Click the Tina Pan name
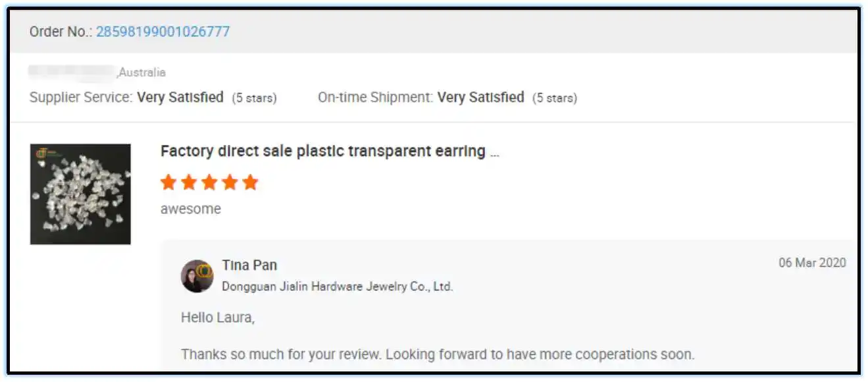The image size is (868, 382). click(249, 265)
